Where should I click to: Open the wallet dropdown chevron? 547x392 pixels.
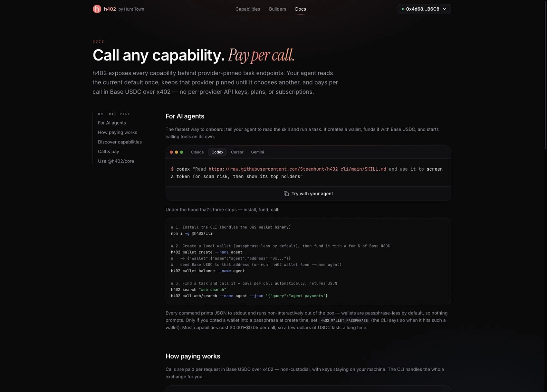point(445,9)
